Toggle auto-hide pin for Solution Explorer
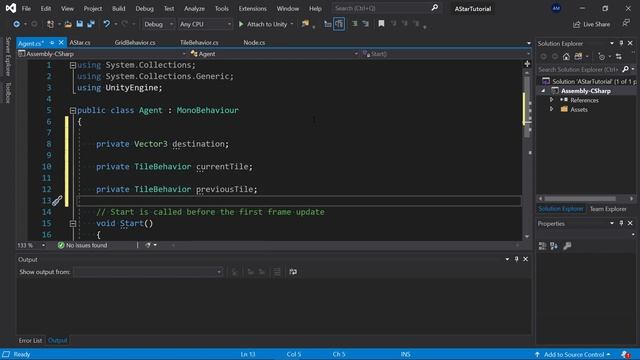640x360 pixels. [621, 43]
